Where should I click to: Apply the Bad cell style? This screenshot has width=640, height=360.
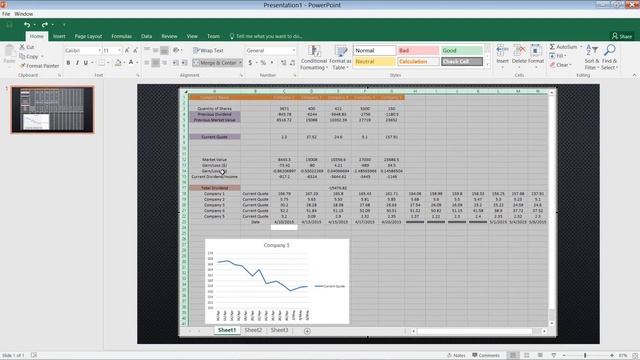(x=418, y=51)
